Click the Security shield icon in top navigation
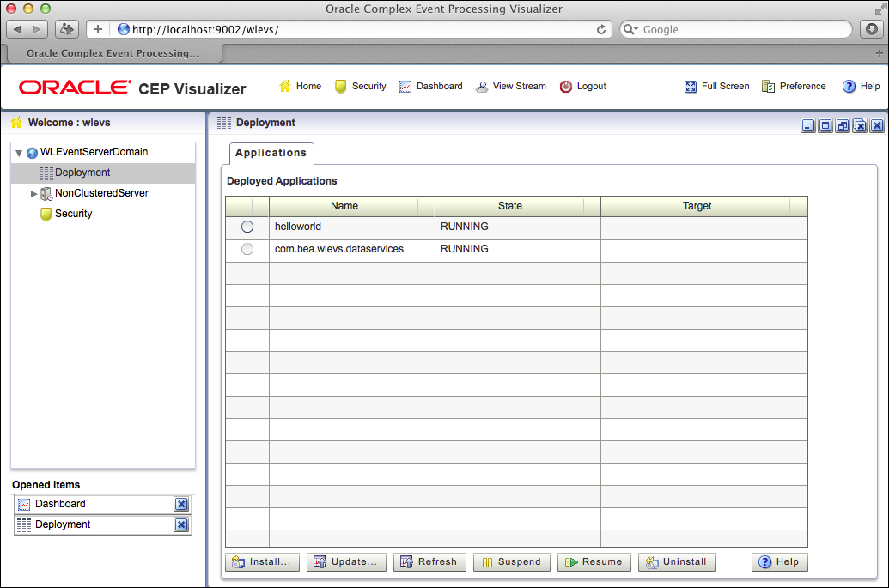889x588 pixels. tap(340, 86)
